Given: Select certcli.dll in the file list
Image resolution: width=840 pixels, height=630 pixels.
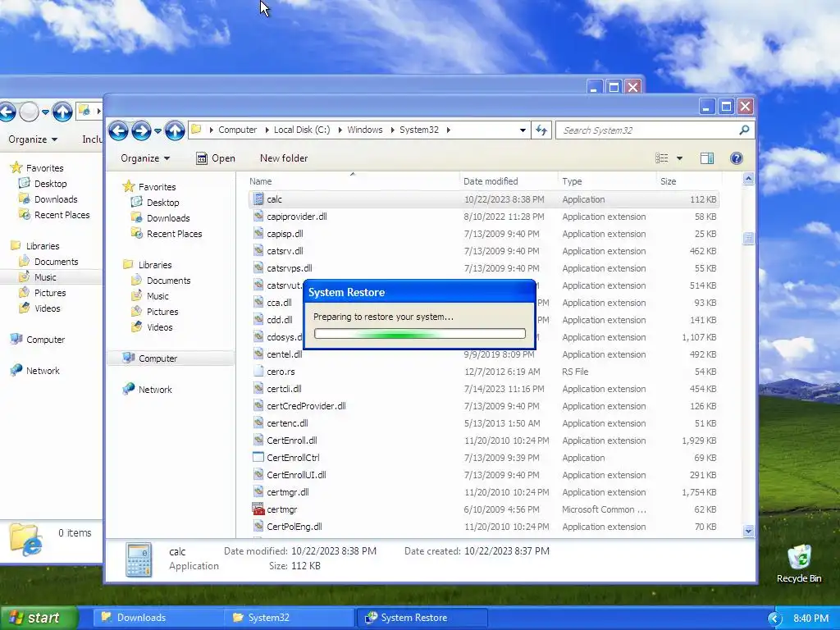Looking at the screenshot, I should pyautogui.click(x=284, y=389).
